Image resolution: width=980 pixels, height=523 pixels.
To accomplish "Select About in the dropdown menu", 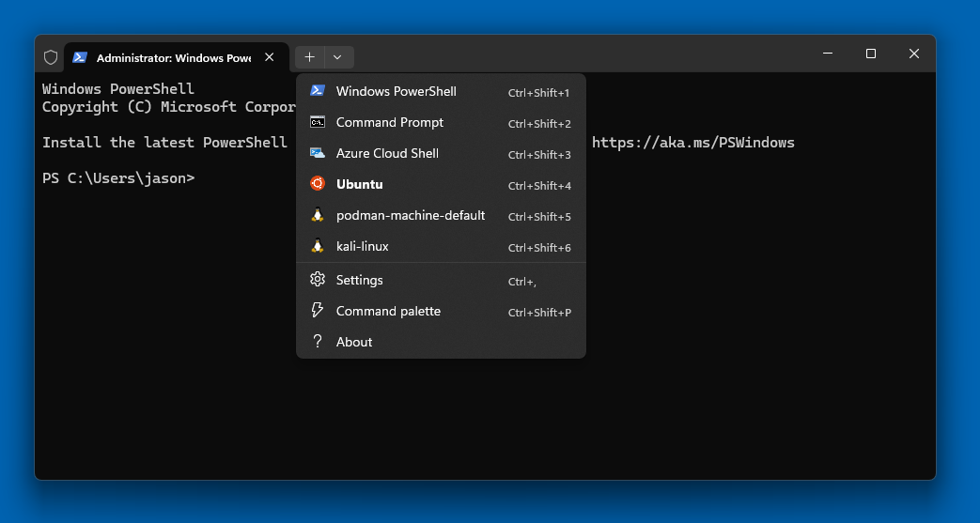I will point(442,342).
